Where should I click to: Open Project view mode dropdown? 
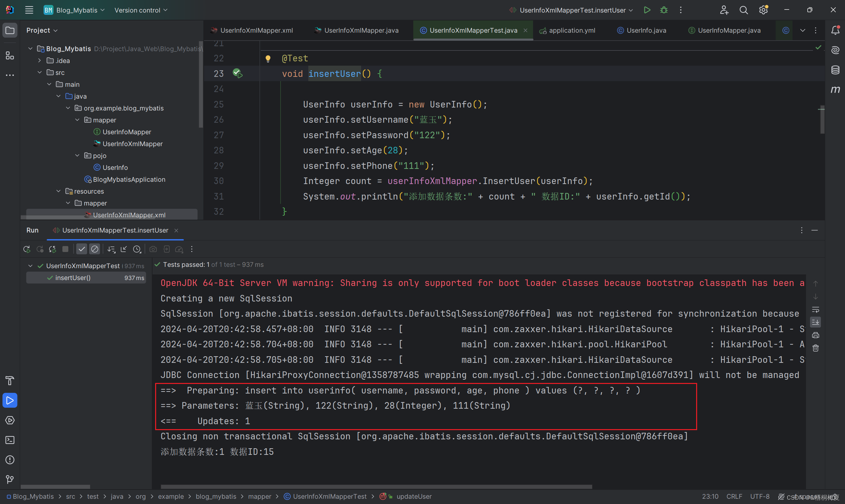(x=42, y=31)
